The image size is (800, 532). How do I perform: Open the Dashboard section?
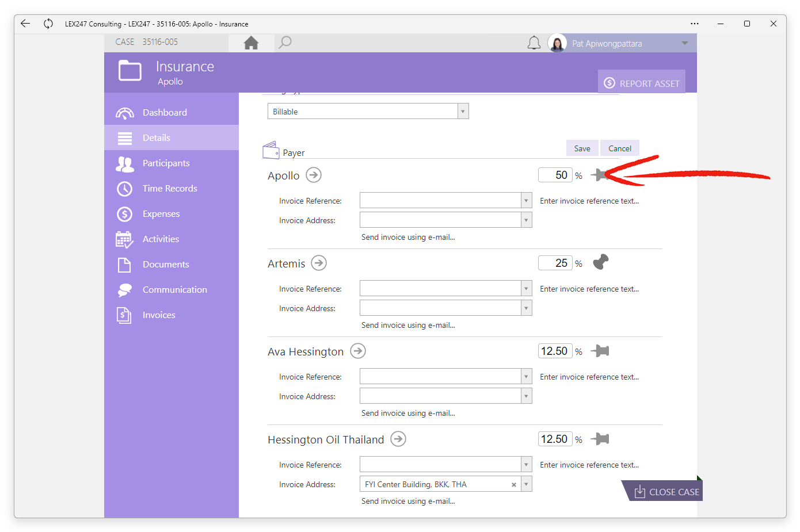(172, 113)
